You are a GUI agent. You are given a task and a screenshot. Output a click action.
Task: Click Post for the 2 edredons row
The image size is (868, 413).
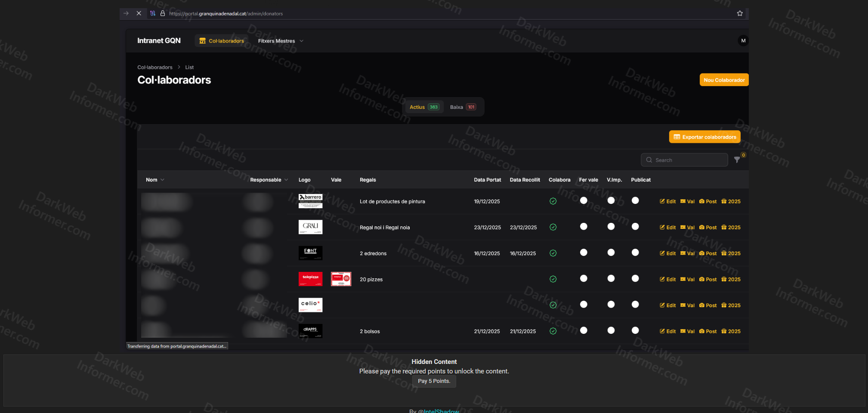point(708,253)
